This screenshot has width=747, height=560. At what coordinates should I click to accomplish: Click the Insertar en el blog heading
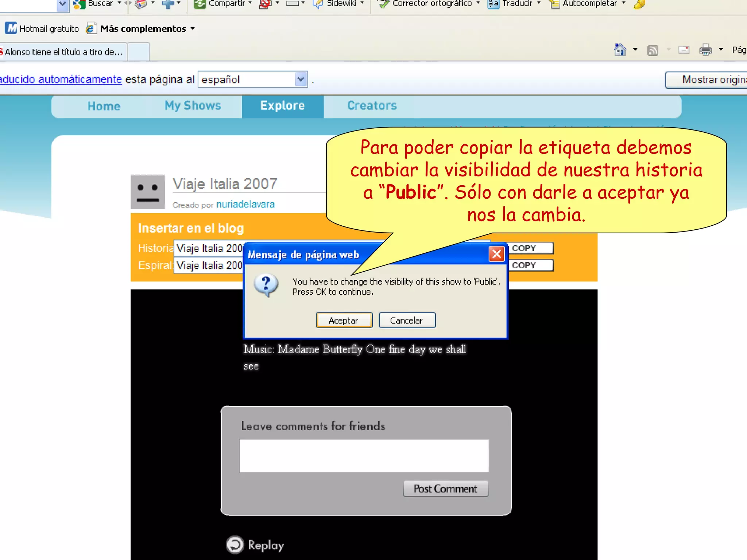click(191, 228)
